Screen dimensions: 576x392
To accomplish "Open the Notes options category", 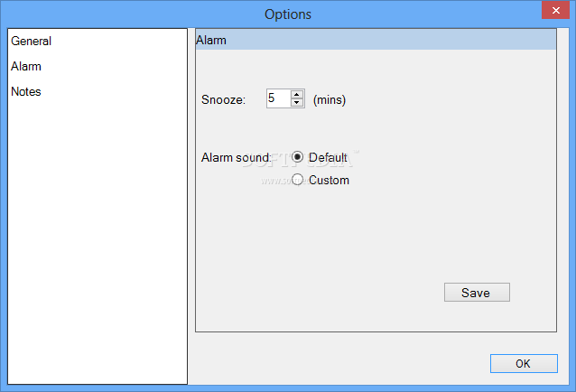I will pyautogui.click(x=26, y=91).
